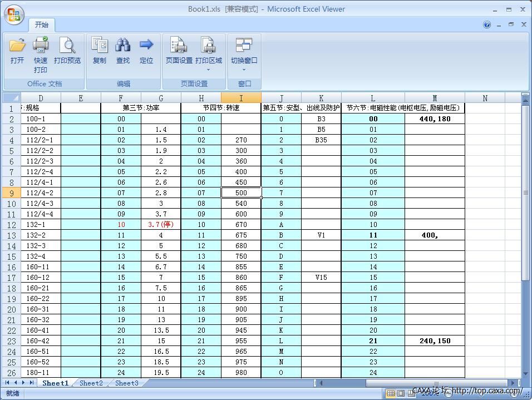Expand the 切换窗口 switch window dropdown
Image resolution: width=532 pixels, height=400 pixels.
(x=244, y=70)
